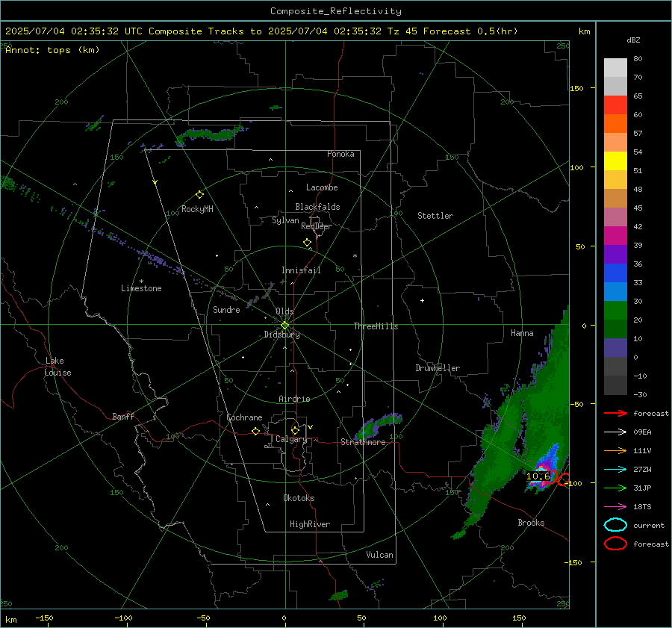
Task: Select the white 09EA arrow icon
Action: click(x=615, y=432)
